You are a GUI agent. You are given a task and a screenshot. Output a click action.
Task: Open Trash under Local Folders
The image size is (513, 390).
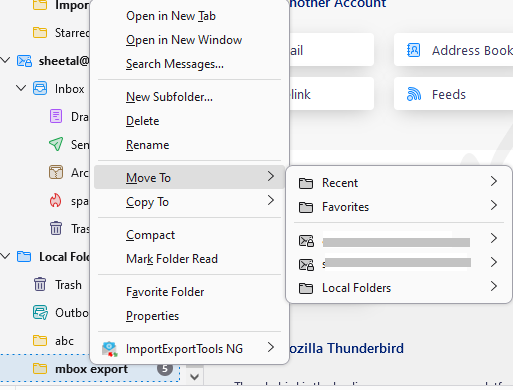point(68,285)
